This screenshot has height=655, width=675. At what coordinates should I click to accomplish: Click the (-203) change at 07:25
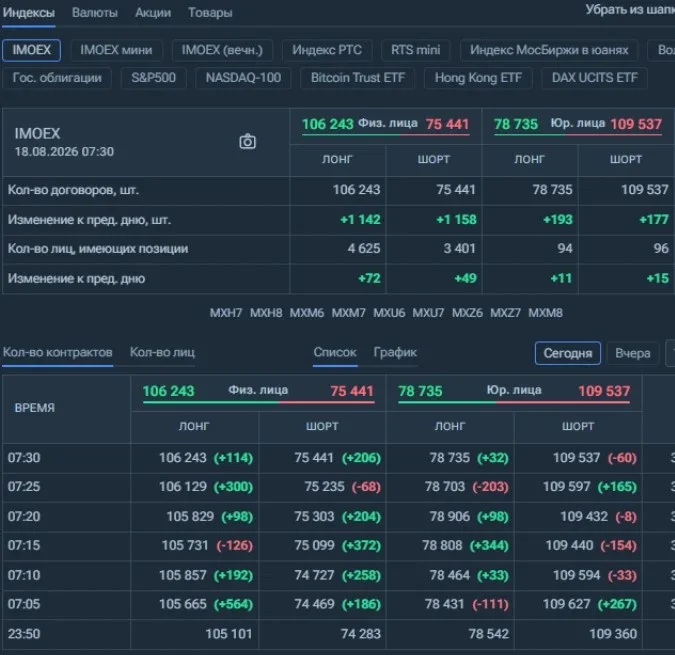pos(490,487)
